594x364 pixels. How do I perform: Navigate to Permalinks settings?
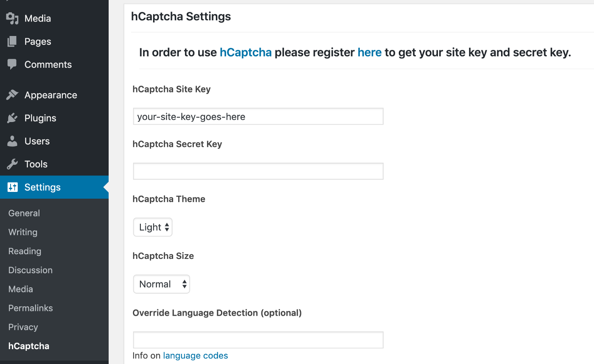point(30,308)
